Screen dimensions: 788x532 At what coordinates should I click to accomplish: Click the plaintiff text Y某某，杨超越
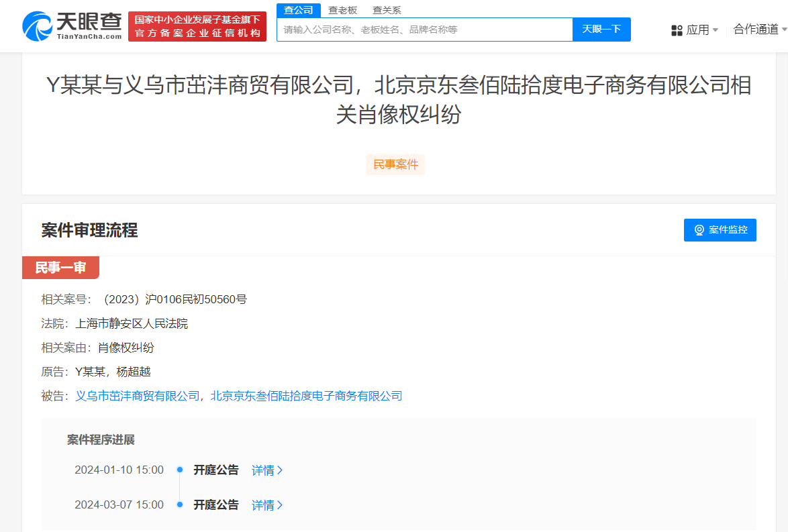113,372
